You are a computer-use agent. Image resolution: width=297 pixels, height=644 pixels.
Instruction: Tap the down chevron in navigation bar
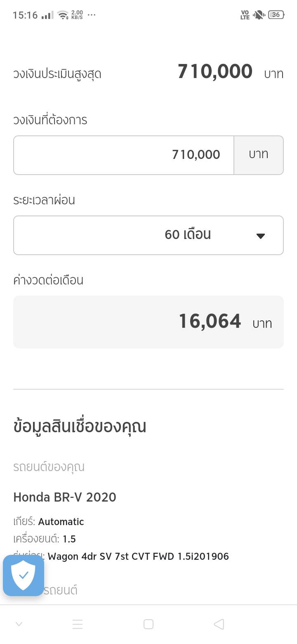[x=19, y=624]
